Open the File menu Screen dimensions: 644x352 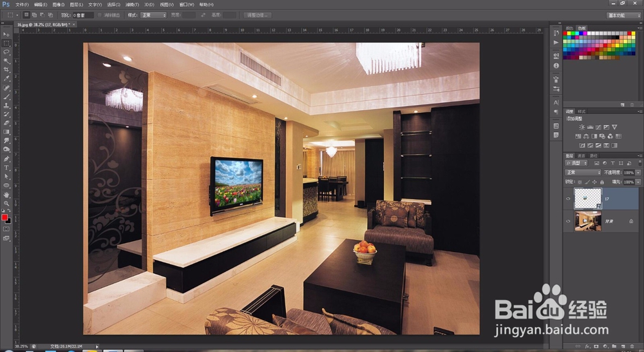click(x=22, y=5)
